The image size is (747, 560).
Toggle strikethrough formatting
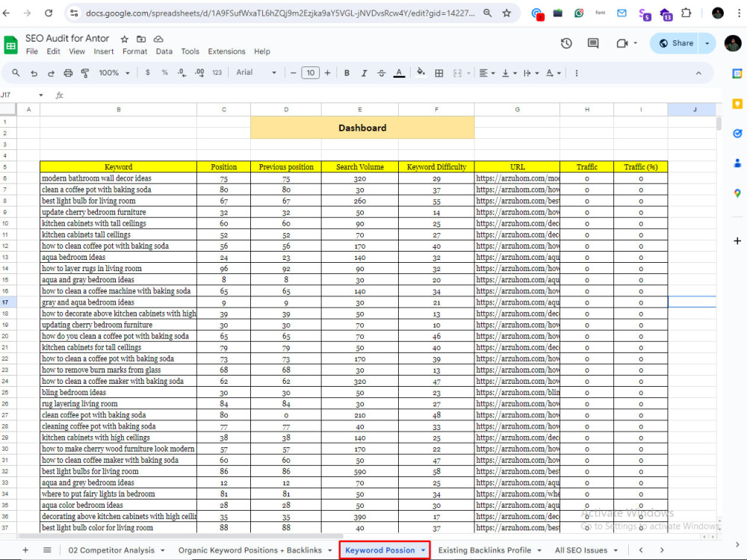click(x=381, y=73)
